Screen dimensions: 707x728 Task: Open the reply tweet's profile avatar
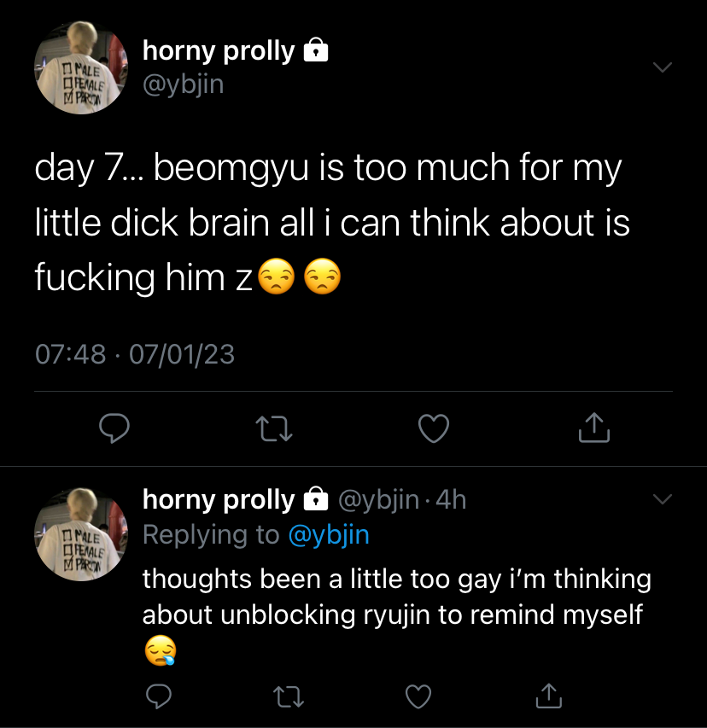81,534
